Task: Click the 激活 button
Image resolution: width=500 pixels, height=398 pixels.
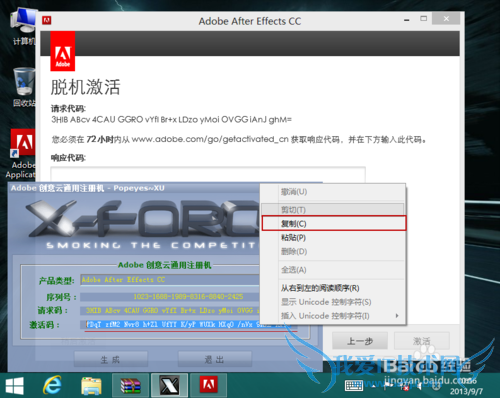Action: 421,341
